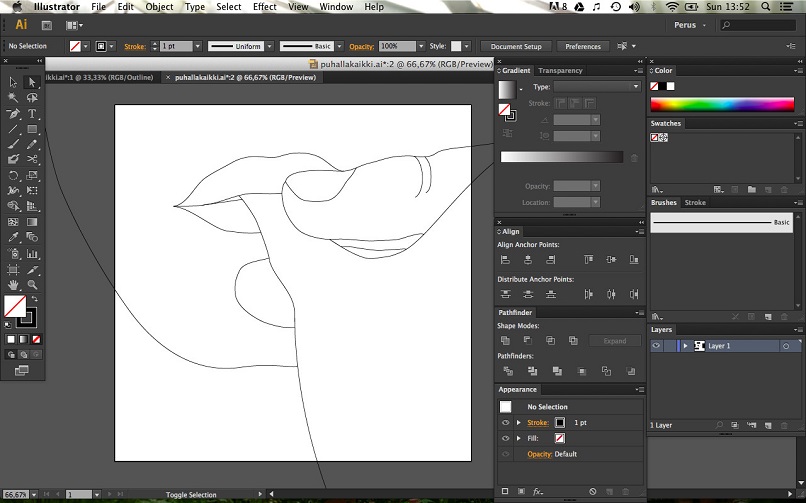Hide the Stroke attribute in Appearance

point(505,423)
